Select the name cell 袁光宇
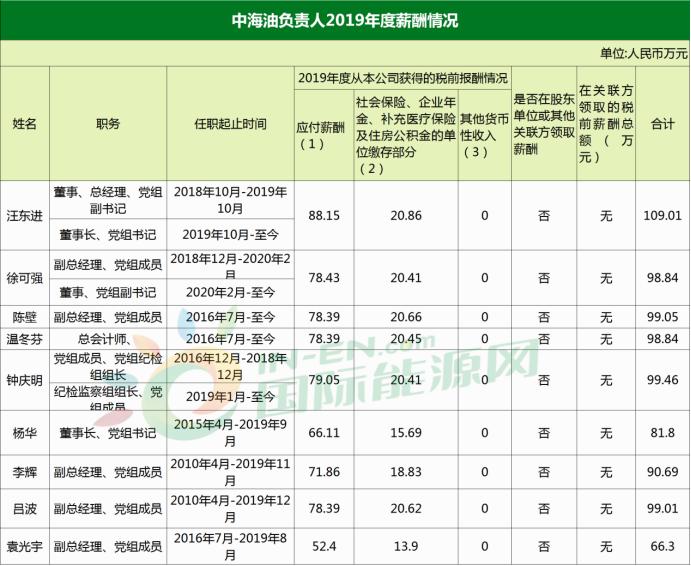This screenshot has width=691, height=566. click(25, 547)
